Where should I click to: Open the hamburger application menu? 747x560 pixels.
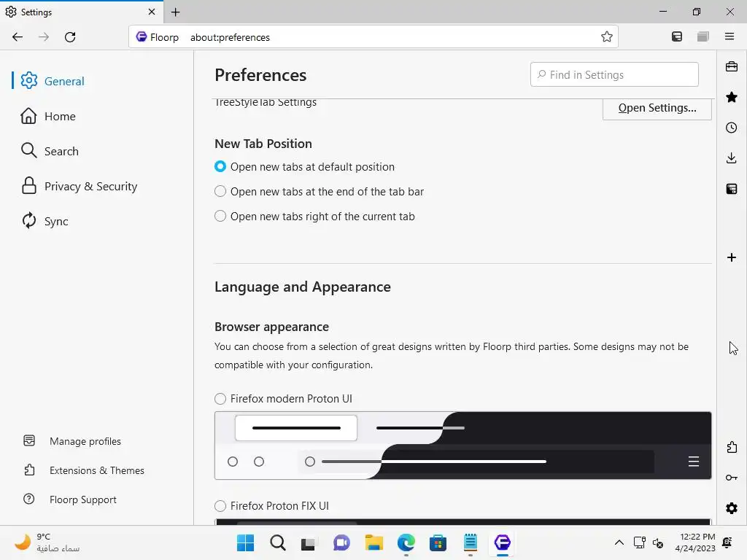729,36
